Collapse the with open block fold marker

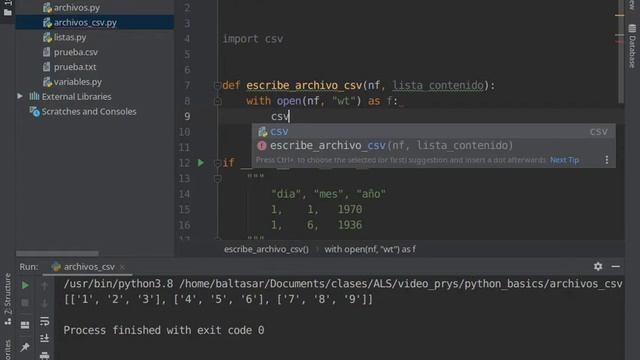pos(218,101)
